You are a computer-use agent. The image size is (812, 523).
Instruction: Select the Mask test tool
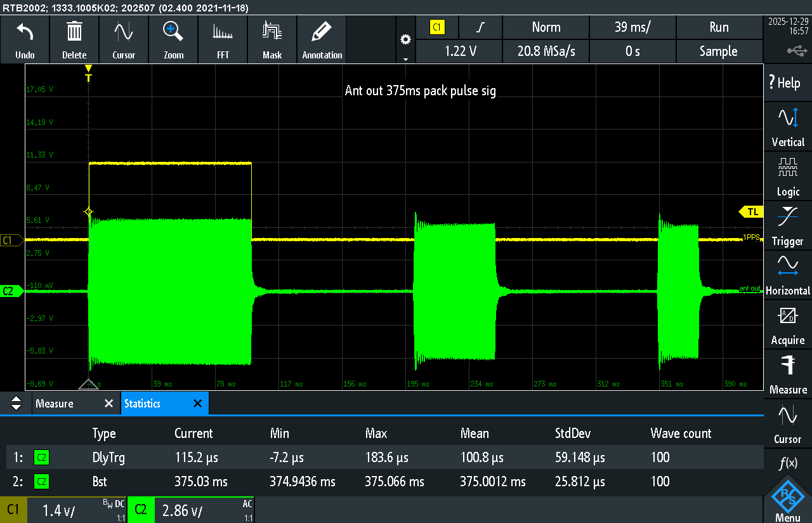[272, 32]
